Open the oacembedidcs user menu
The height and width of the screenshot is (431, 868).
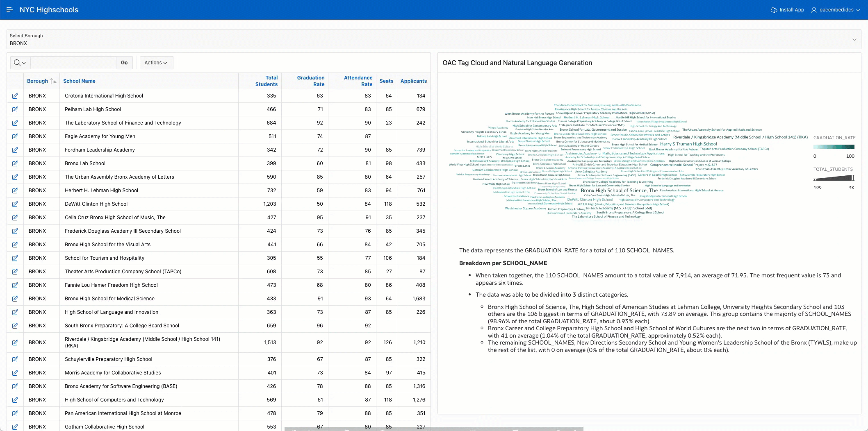pos(836,10)
